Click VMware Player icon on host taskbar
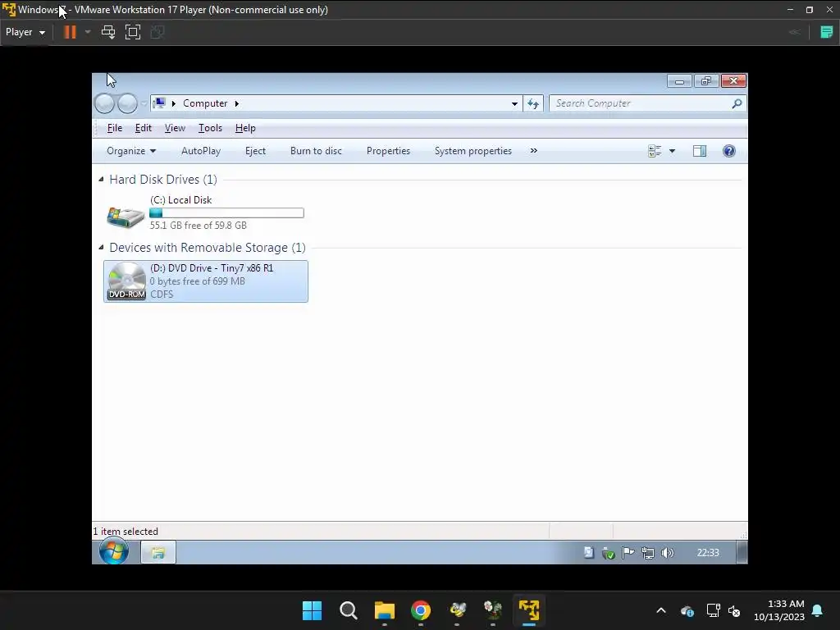The height and width of the screenshot is (630, 840). tap(529, 610)
